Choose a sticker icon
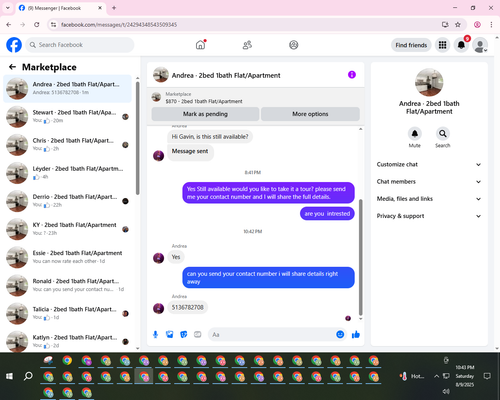 click(x=184, y=334)
